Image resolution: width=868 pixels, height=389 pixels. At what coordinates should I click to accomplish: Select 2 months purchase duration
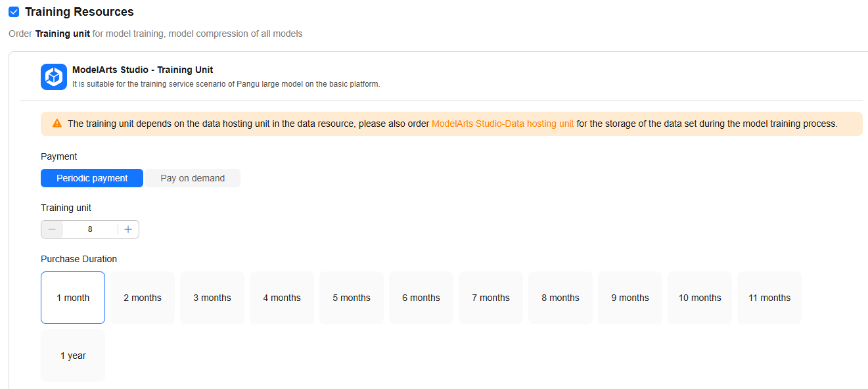click(143, 298)
